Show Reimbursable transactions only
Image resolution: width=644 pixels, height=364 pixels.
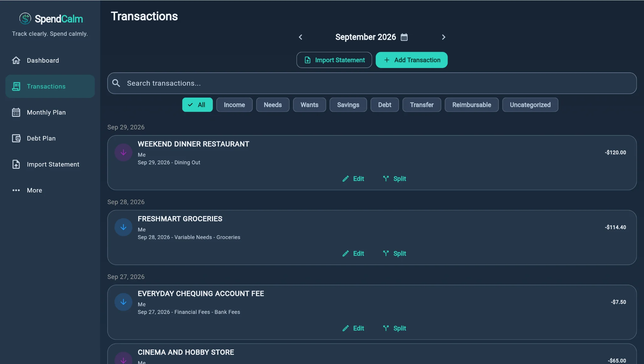pos(472,105)
